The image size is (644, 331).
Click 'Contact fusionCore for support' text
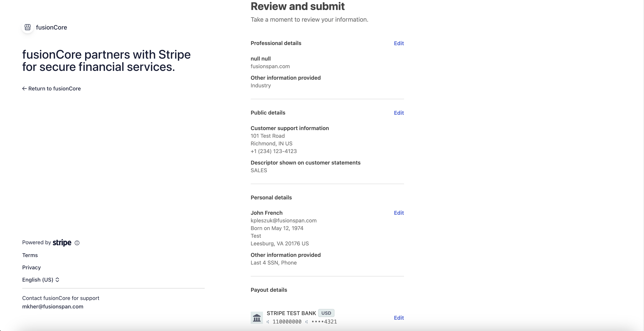pos(61,298)
